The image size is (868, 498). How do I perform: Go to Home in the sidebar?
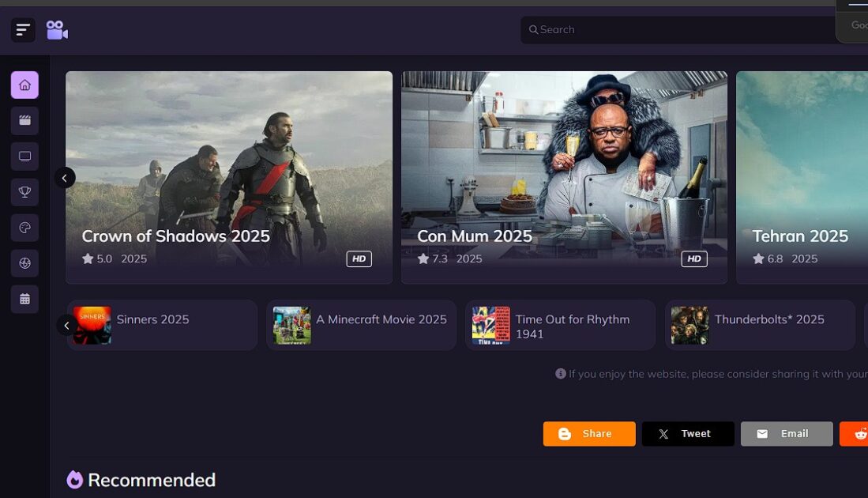click(25, 85)
